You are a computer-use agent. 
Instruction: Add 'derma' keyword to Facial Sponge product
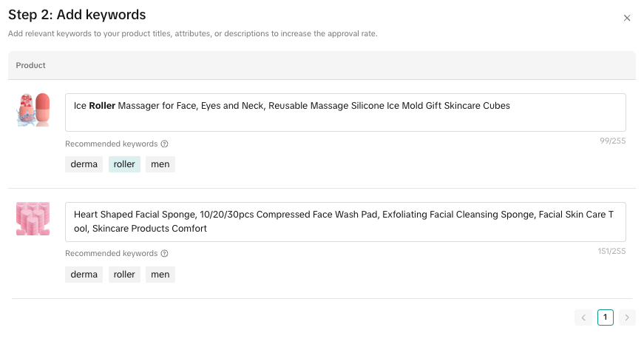[84, 275]
